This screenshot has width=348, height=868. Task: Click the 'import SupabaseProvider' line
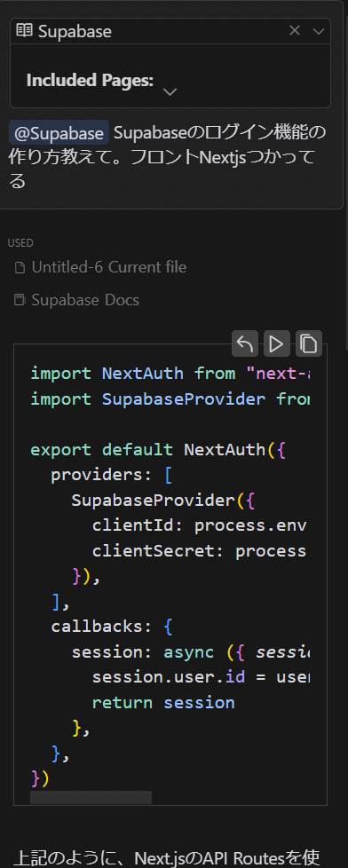[170, 399]
